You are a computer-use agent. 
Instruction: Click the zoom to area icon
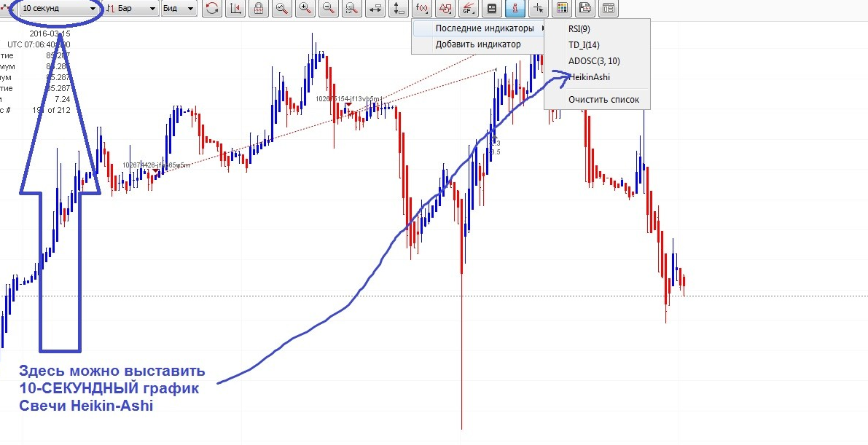point(352,9)
